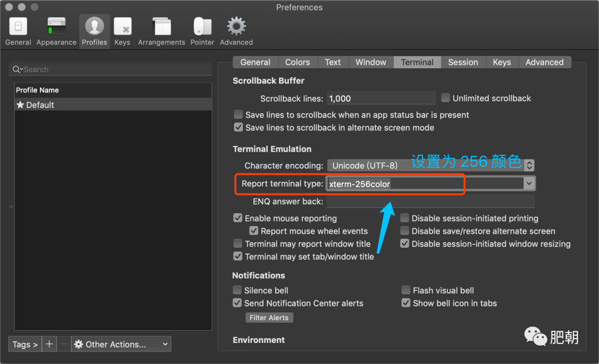Click the xterm-256color terminal type field
The height and width of the screenshot is (364, 599).
click(x=425, y=183)
